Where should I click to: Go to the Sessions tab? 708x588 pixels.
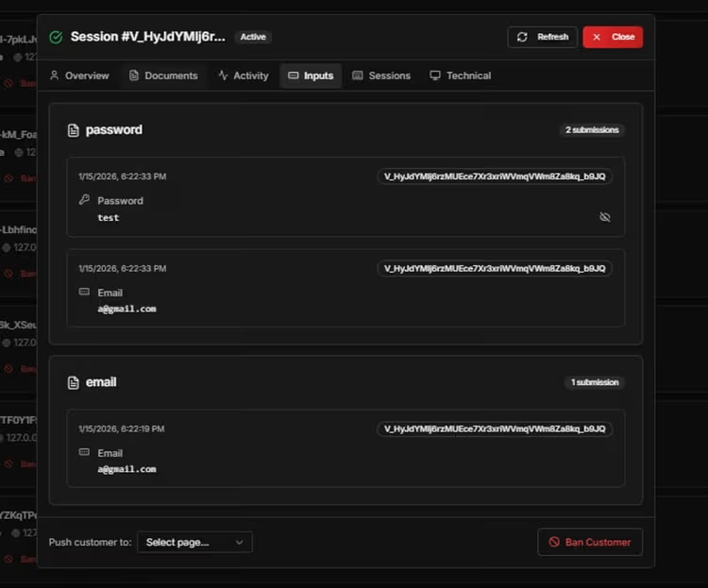(x=381, y=76)
